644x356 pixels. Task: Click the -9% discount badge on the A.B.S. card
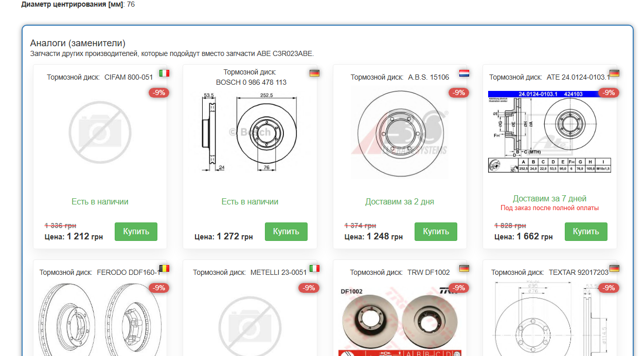click(459, 92)
